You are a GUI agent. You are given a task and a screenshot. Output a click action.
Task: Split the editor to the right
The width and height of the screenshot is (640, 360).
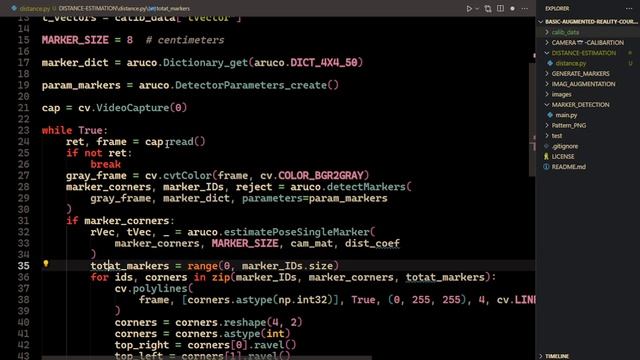(x=500, y=8)
